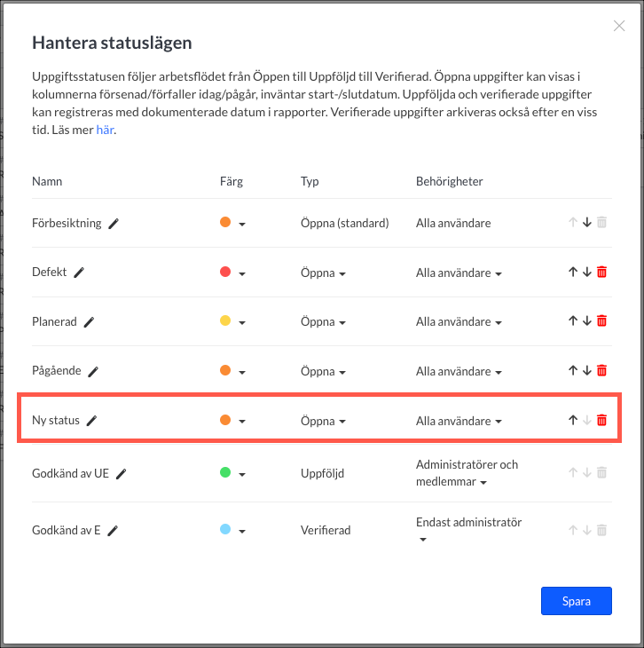Change type of Ny status

pyautogui.click(x=323, y=421)
